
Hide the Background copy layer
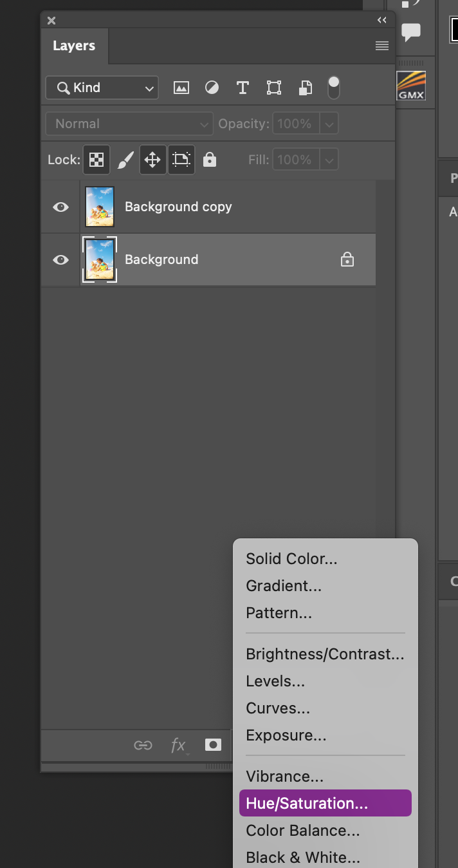(60, 207)
